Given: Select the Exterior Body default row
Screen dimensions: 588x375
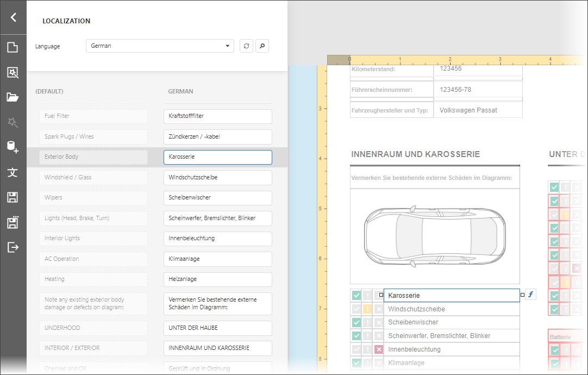Looking at the screenshot, I should tap(93, 157).
